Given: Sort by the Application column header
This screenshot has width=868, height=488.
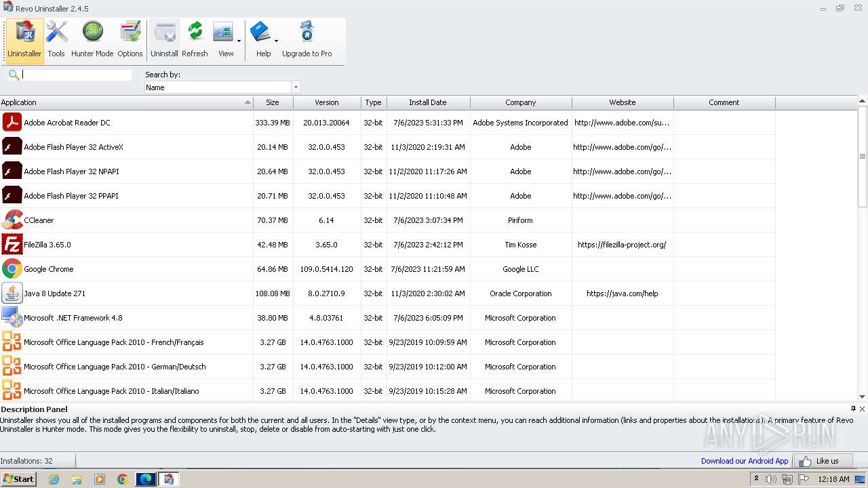Looking at the screenshot, I should [x=126, y=102].
